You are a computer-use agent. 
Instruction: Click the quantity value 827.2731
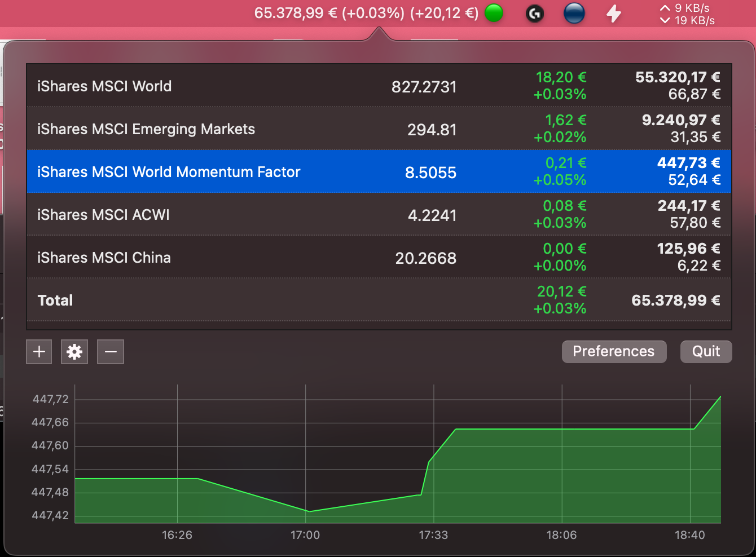click(424, 87)
